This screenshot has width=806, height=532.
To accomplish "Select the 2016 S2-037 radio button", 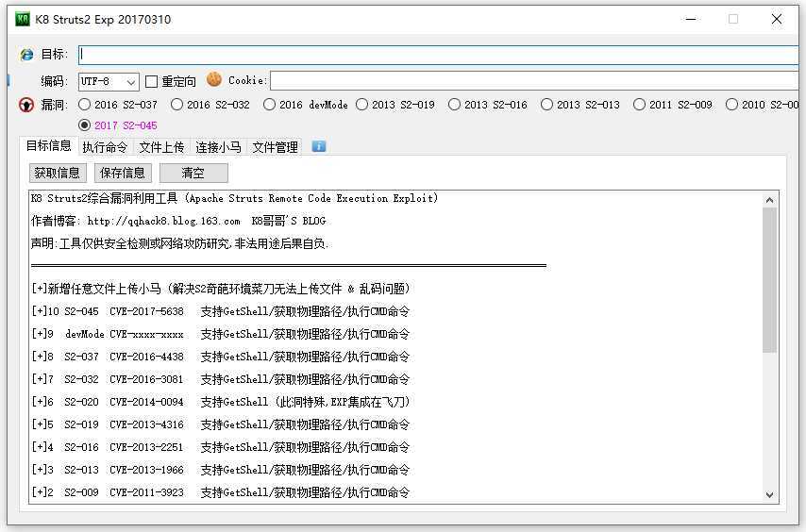I will [84, 105].
